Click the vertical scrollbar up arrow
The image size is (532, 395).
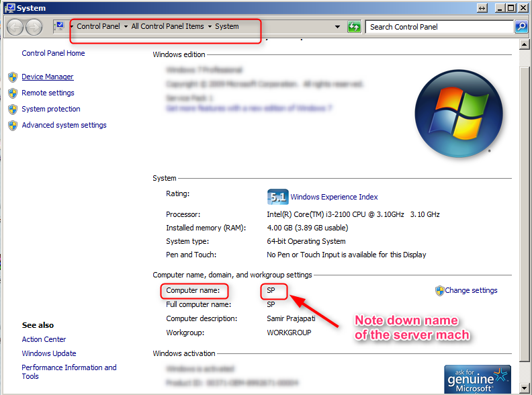tap(524, 44)
